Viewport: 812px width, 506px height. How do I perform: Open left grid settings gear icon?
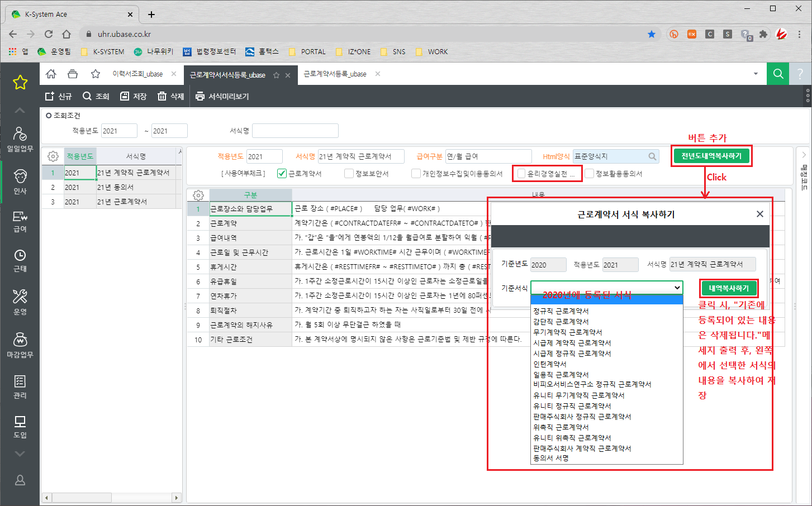(x=53, y=156)
